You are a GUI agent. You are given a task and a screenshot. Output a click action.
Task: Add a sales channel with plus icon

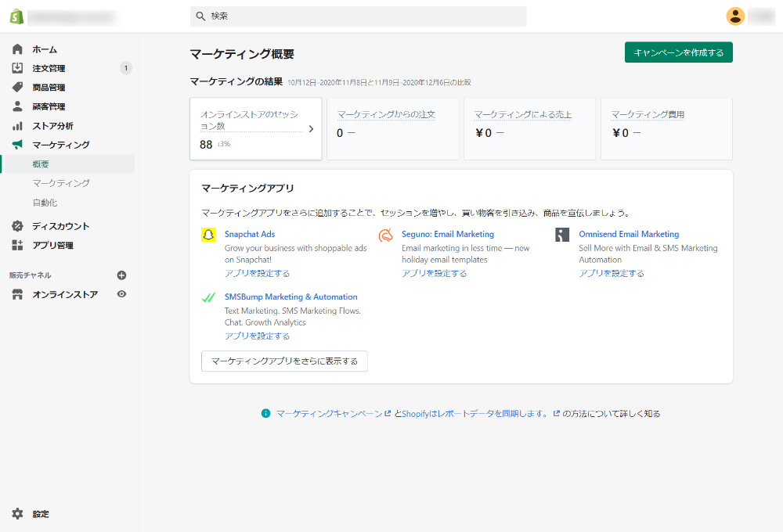121,275
